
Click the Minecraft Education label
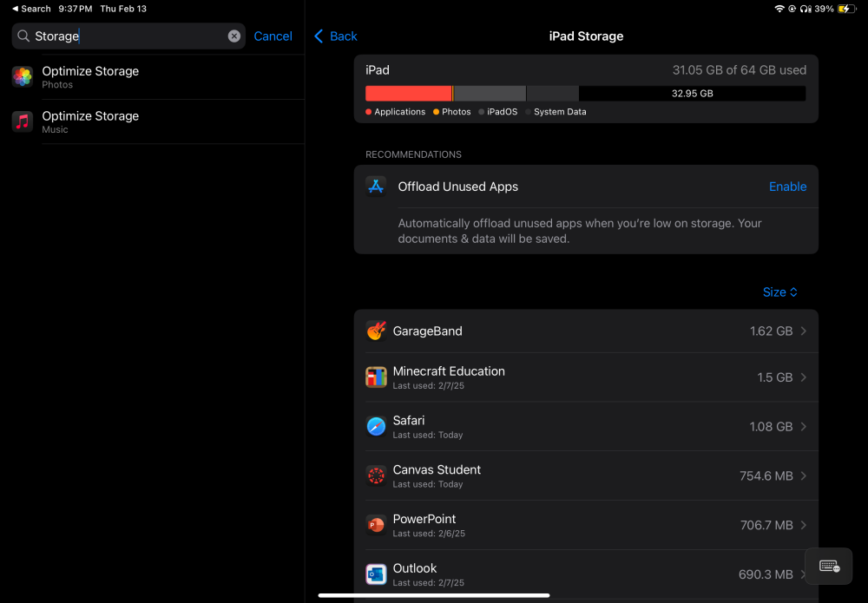click(449, 371)
